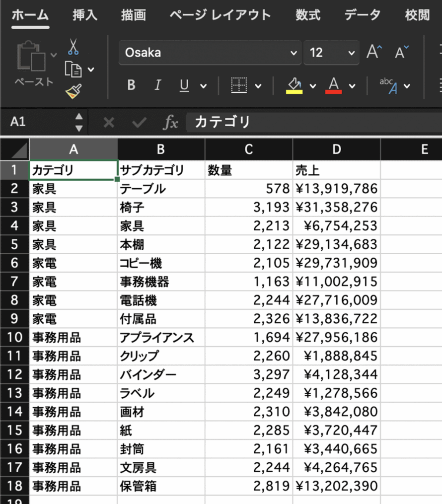442x504 pixels.
Task: Expand the Underline style dropdown arrow
Action: coord(203,86)
